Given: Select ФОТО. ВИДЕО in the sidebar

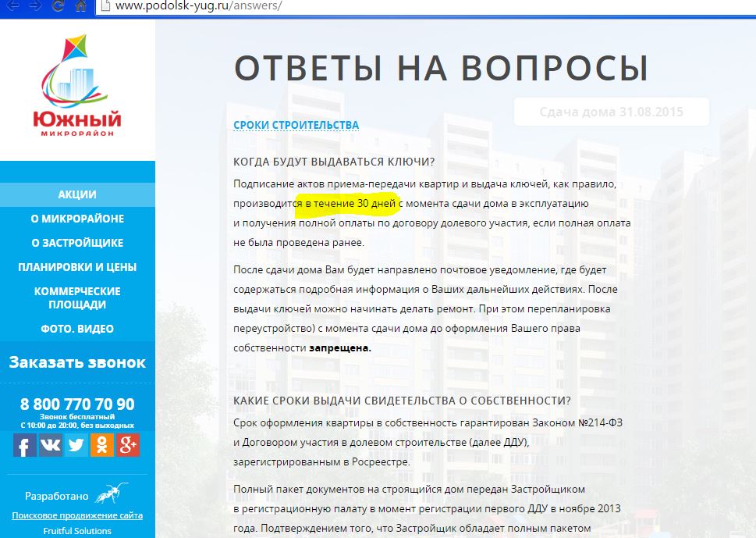Looking at the screenshot, I should coord(77,329).
